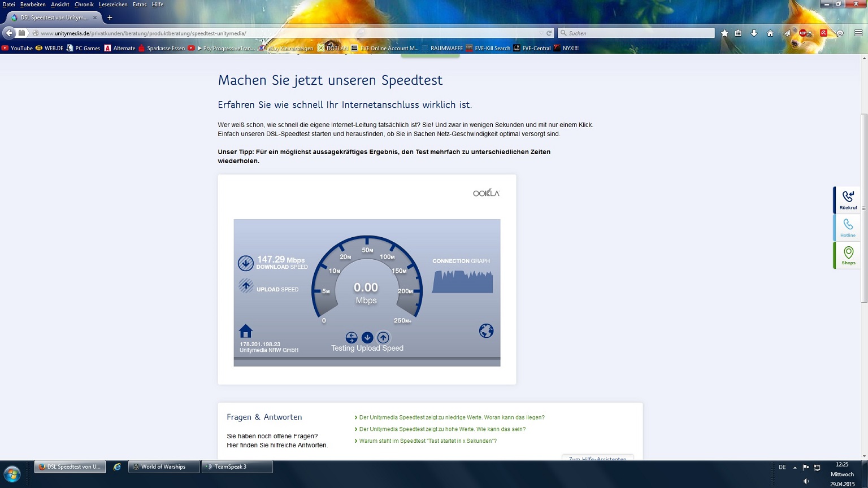Image resolution: width=868 pixels, height=488 pixels.
Task: Open the Sparkasse Essen bookmark
Action: [162, 48]
